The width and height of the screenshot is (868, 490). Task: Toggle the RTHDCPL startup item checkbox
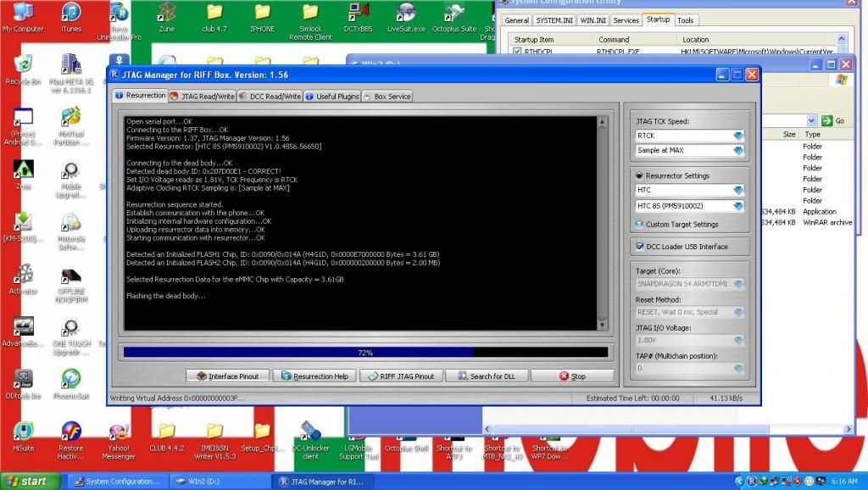[x=517, y=52]
